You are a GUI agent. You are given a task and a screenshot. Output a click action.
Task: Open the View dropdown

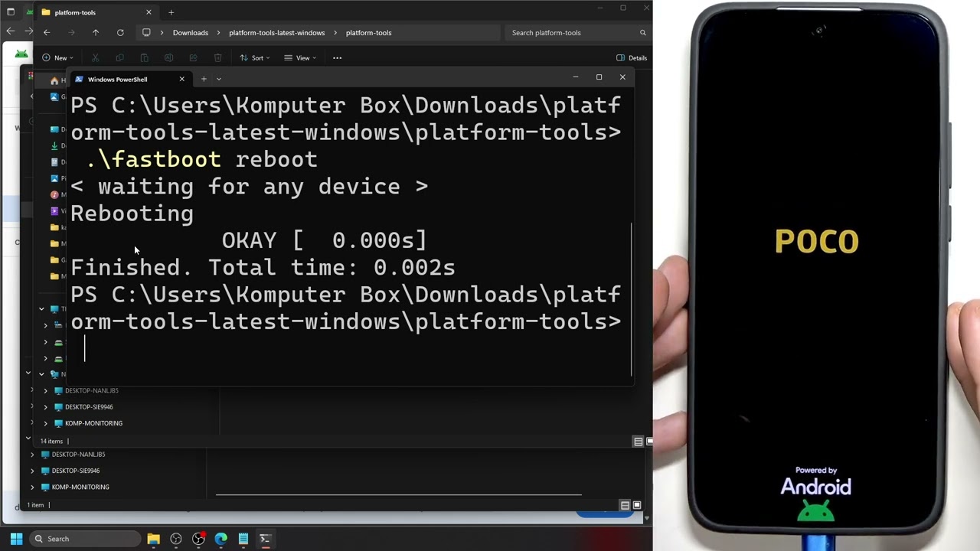click(300, 58)
